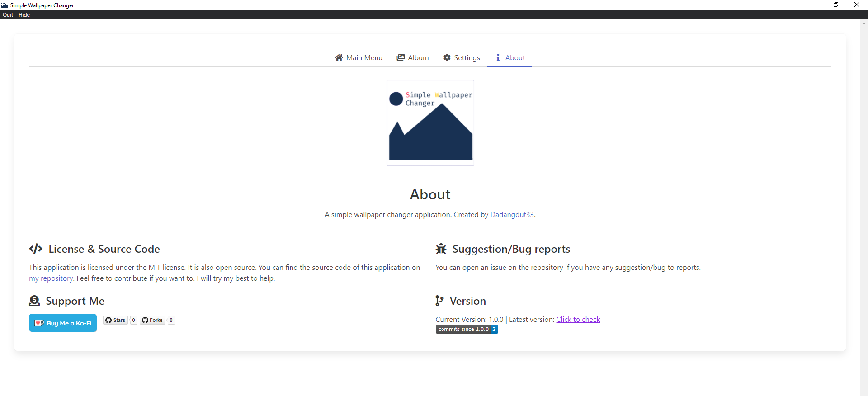Click the Support Me heading text
This screenshot has width=868, height=396.
[x=75, y=301]
